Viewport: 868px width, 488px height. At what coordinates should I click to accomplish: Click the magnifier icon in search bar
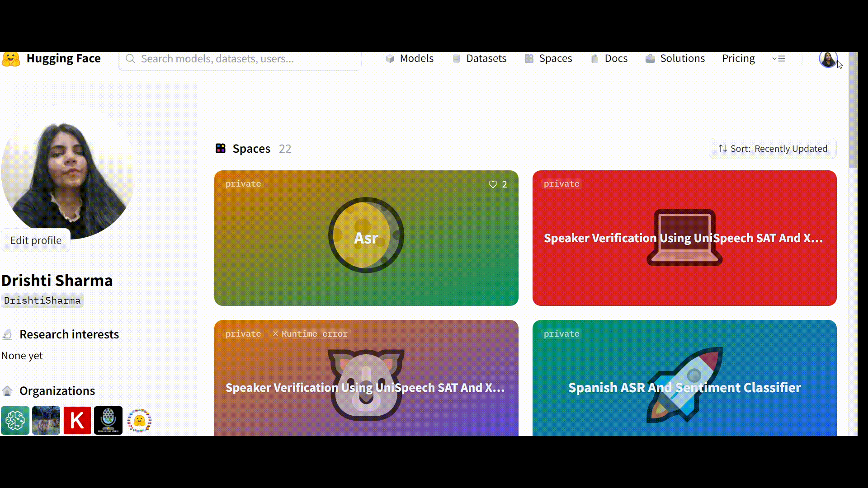130,59
